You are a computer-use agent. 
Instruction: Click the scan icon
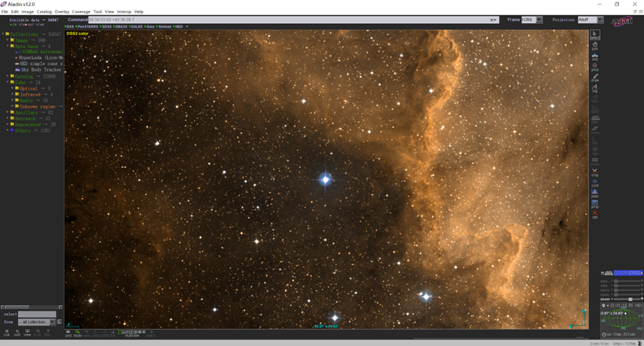37,333
